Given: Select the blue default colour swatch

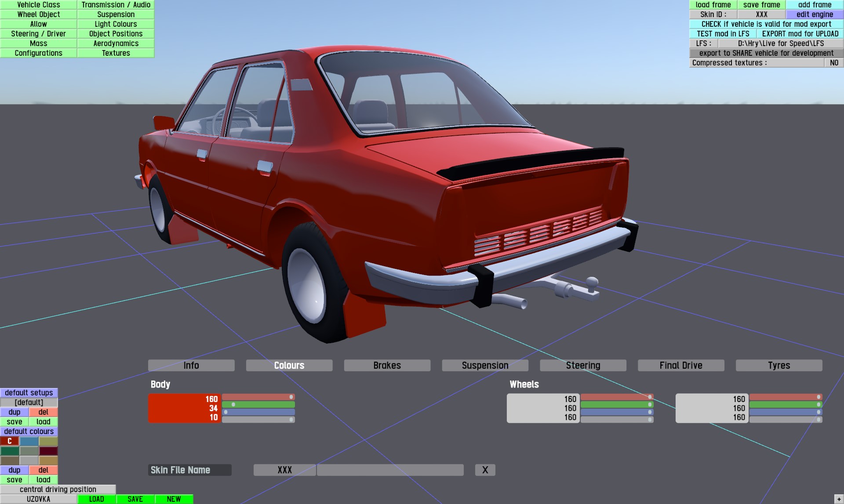Looking at the screenshot, I should tap(29, 441).
